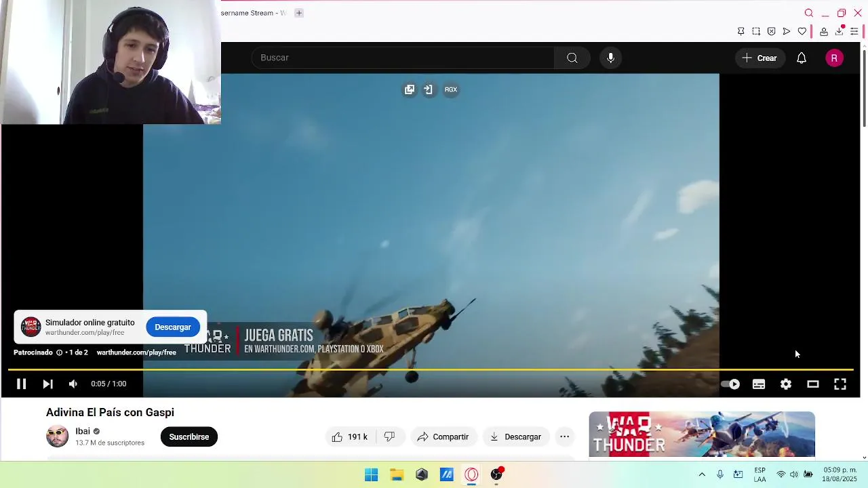Click the ad info icon beside Patrocinado
This screenshot has height=488, width=868.
(59, 352)
